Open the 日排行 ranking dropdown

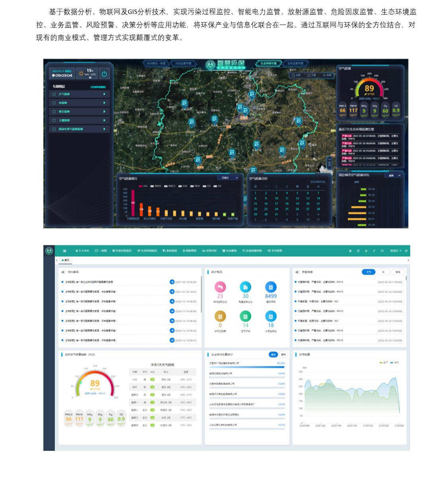[228, 178]
